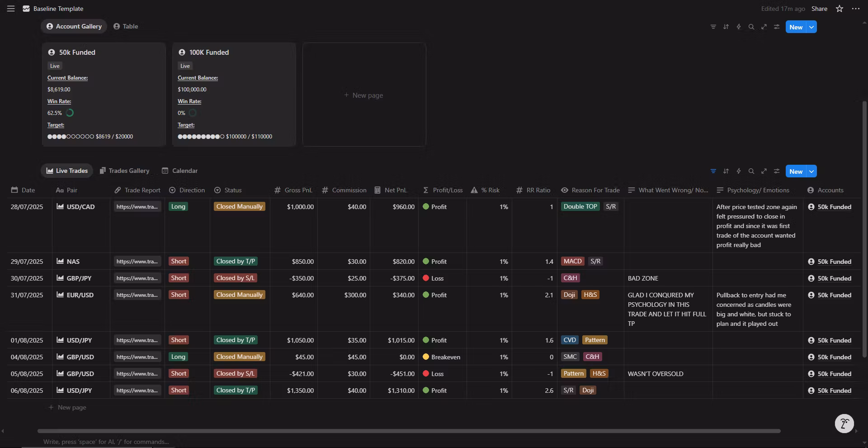Create a new account with the New page card
This screenshot has width=868, height=448.
coord(364,95)
